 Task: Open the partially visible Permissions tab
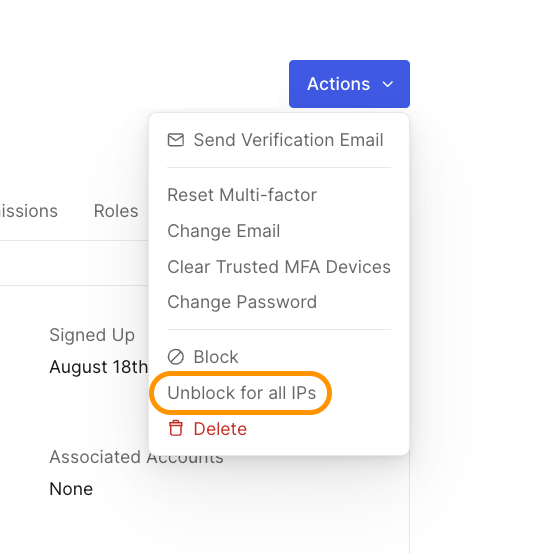pos(29,211)
